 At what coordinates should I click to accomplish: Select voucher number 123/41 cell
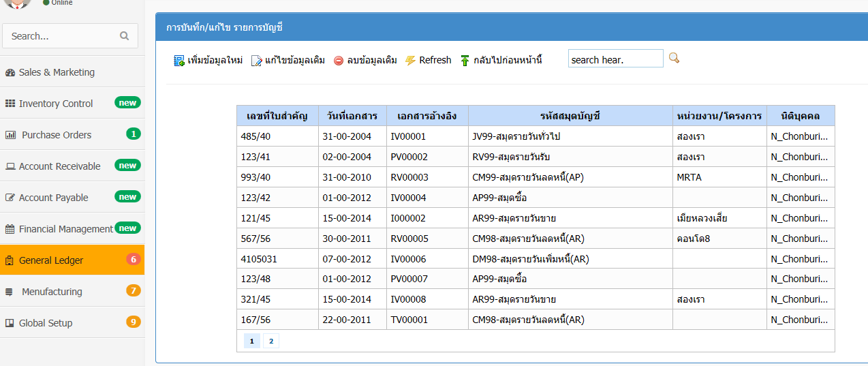point(277,157)
